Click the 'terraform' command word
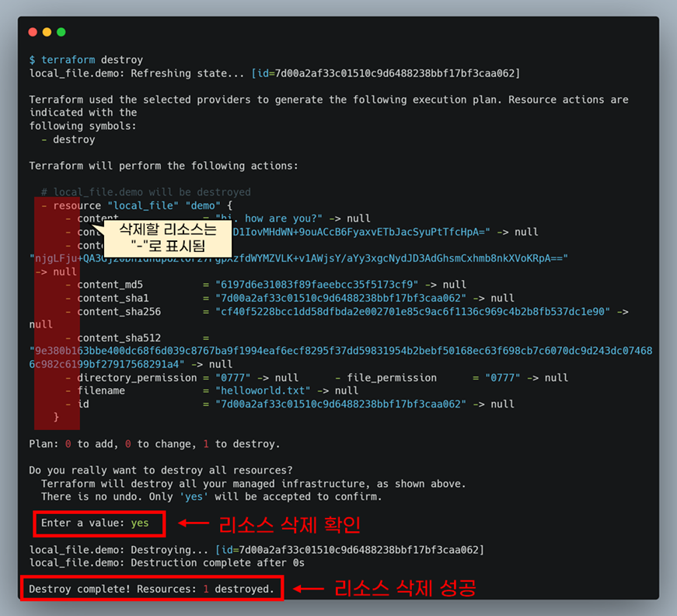Viewport: 677px width, 616px height. coord(68,60)
